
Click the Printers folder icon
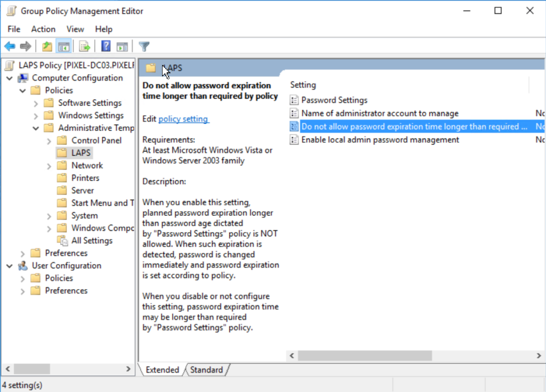coord(62,178)
